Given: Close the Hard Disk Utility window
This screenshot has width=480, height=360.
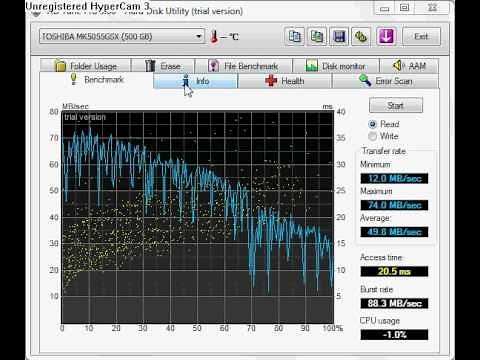Looking at the screenshot, I should coord(432,8).
